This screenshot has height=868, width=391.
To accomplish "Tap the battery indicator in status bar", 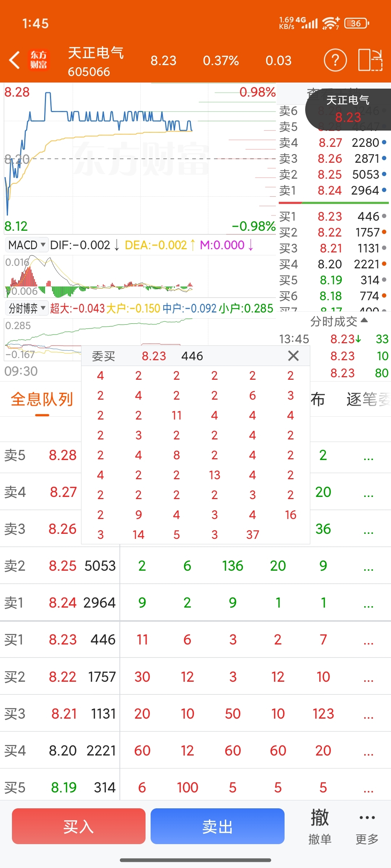I will point(357,23).
